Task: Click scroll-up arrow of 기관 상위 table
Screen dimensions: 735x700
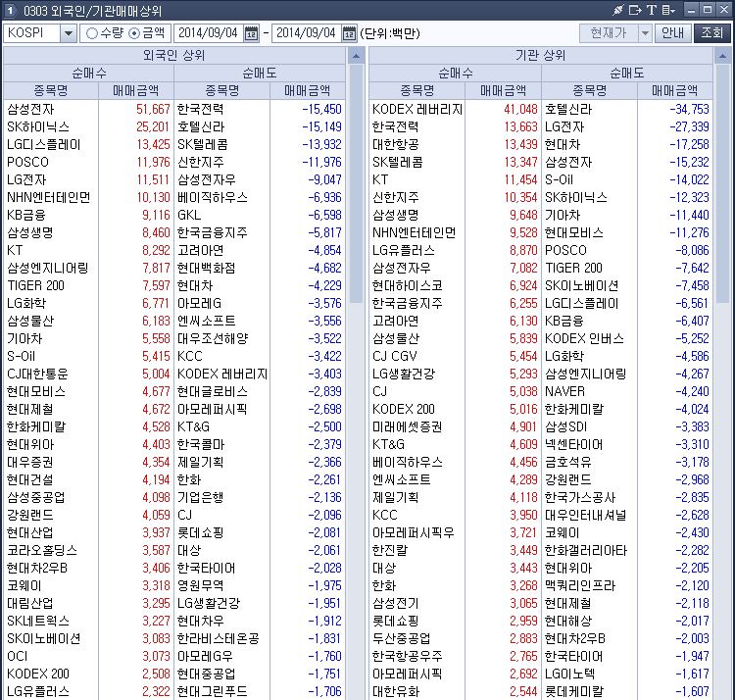Action: [x=722, y=56]
